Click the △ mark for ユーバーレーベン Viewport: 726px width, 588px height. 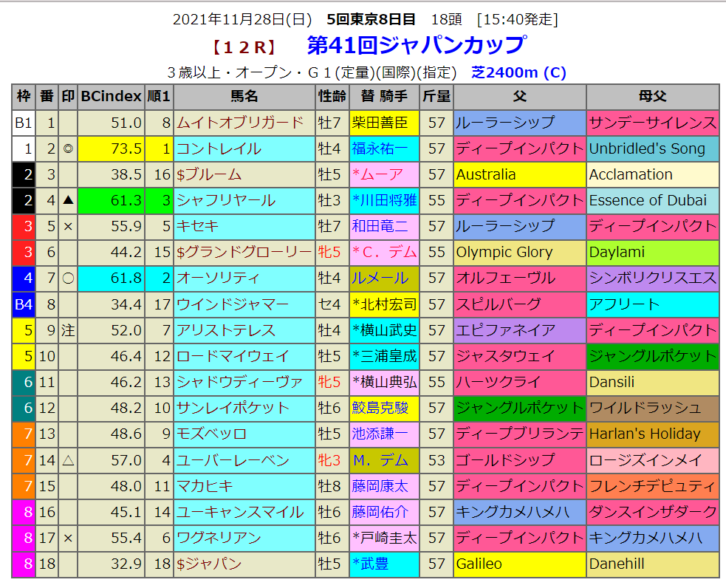click(68, 460)
